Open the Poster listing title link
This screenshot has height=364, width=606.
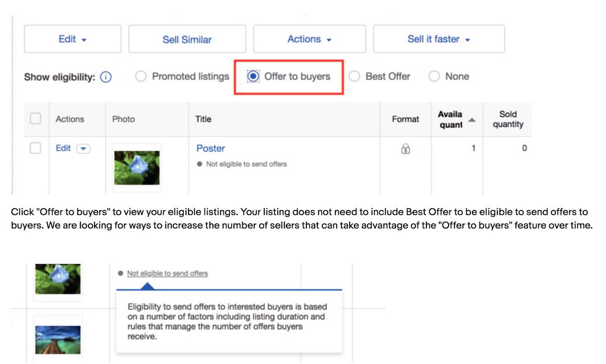click(x=210, y=149)
